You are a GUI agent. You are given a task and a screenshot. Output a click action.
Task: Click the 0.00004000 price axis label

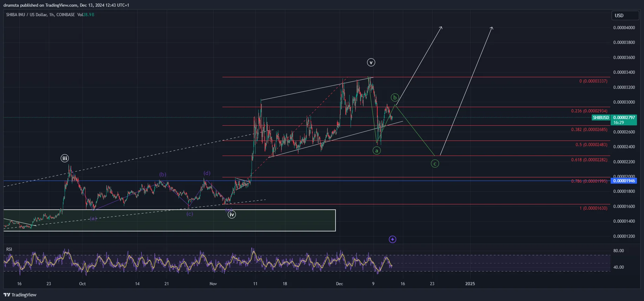point(624,28)
